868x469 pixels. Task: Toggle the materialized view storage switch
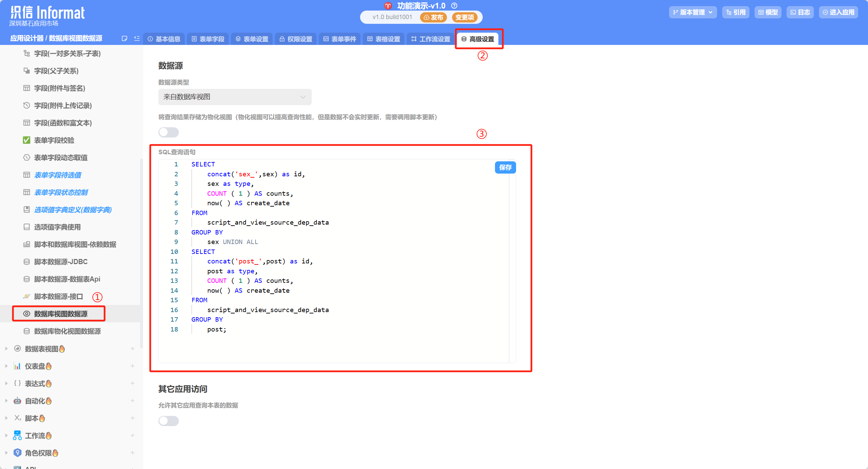pos(169,132)
